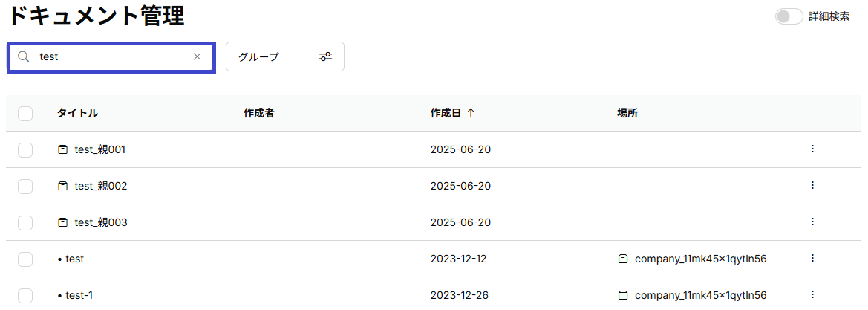Open the kebab menu for the test row

pyautogui.click(x=812, y=259)
